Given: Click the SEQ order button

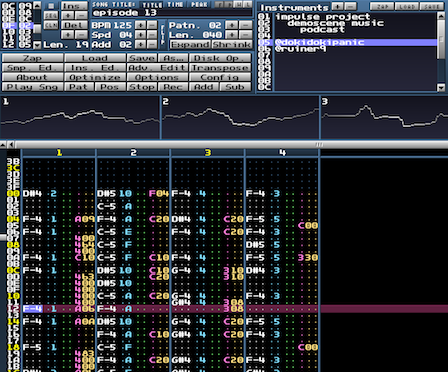Looking at the screenshot, I should pos(51,15).
